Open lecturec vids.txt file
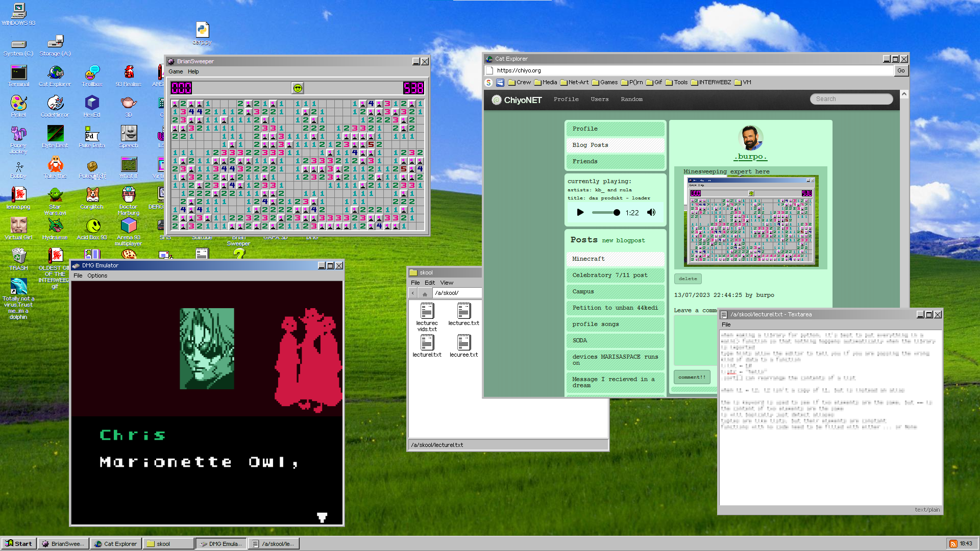Screen dimensions: 980x551 pyautogui.click(x=427, y=317)
